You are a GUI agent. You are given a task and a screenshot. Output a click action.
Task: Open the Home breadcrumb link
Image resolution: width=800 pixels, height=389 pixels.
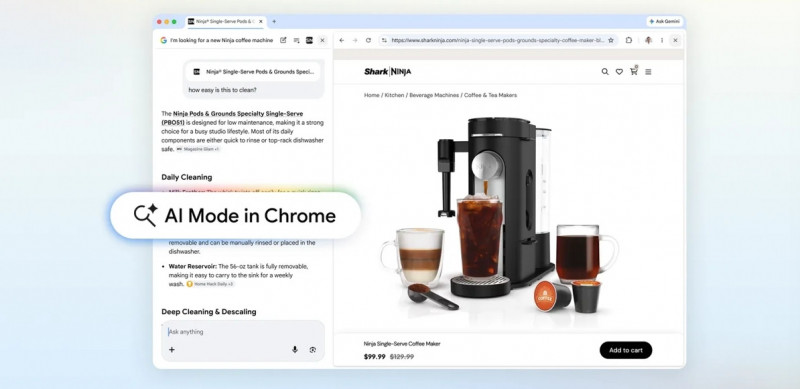click(371, 95)
